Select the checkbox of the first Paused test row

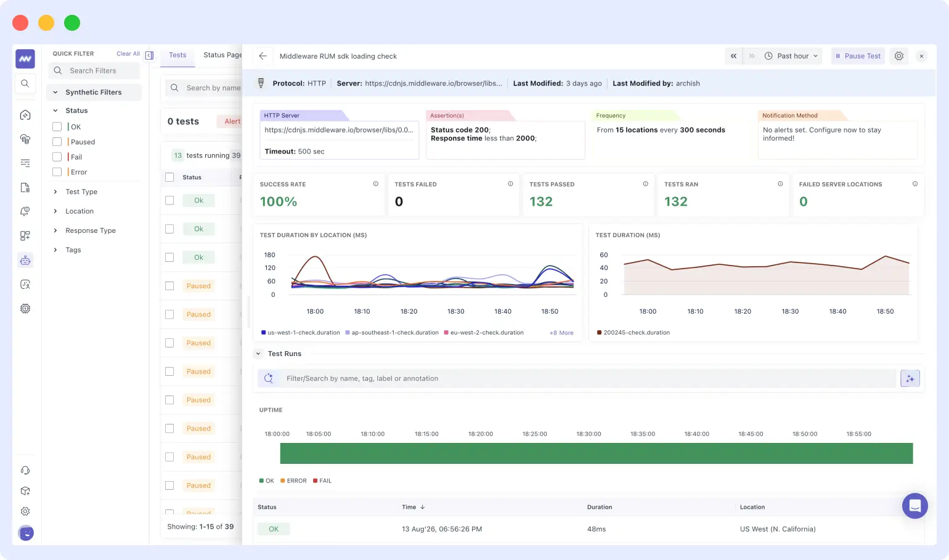(169, 286)
